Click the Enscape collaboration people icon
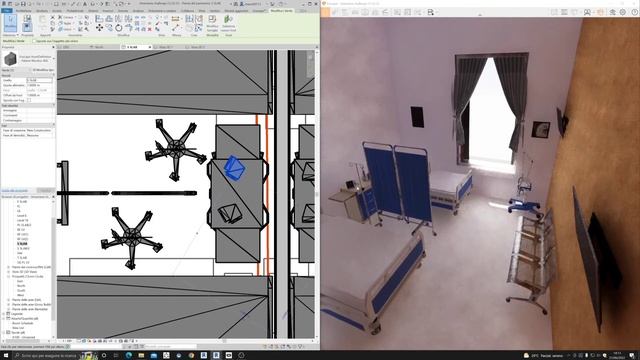 [x=587, y=12]
